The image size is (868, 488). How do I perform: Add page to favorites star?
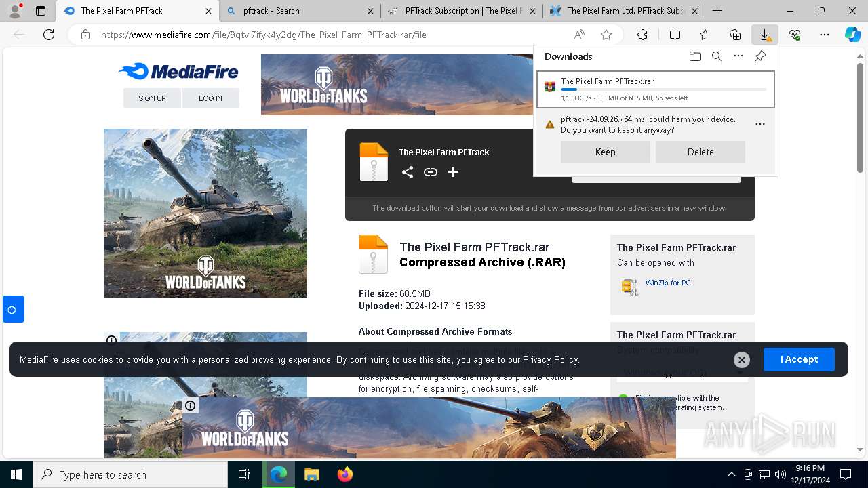point(606,35)
